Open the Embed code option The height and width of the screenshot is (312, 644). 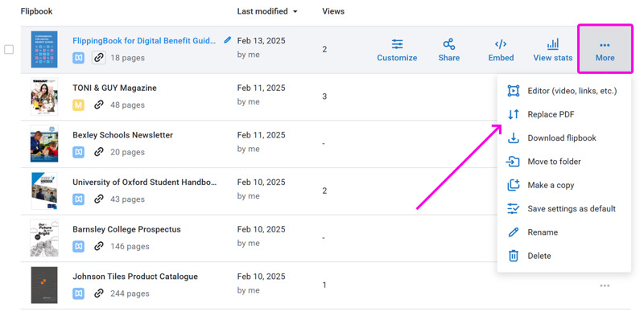[x=501, y=51]
